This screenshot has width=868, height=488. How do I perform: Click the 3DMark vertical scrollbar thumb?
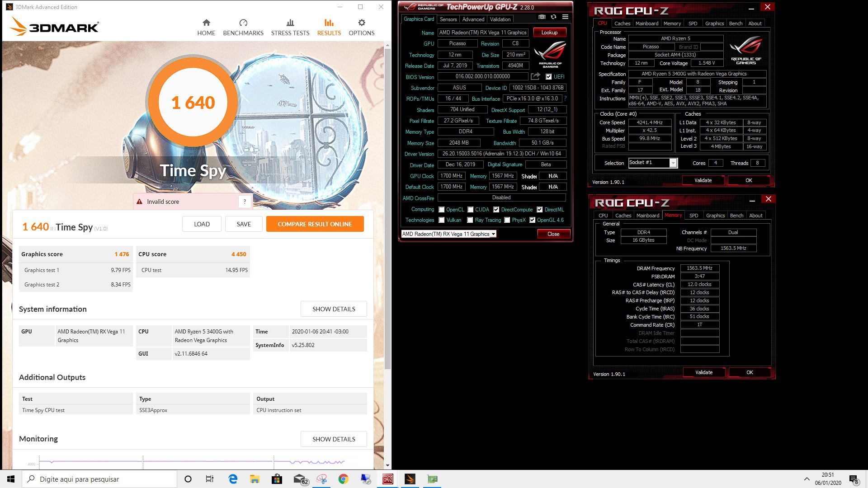click(387, 208)
